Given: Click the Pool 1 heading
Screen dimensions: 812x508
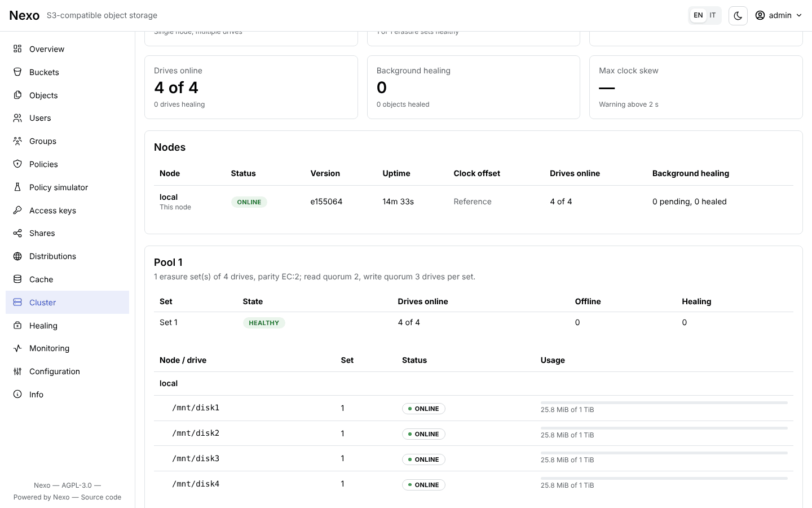Looking at the screenshot, I should point(168,262).
